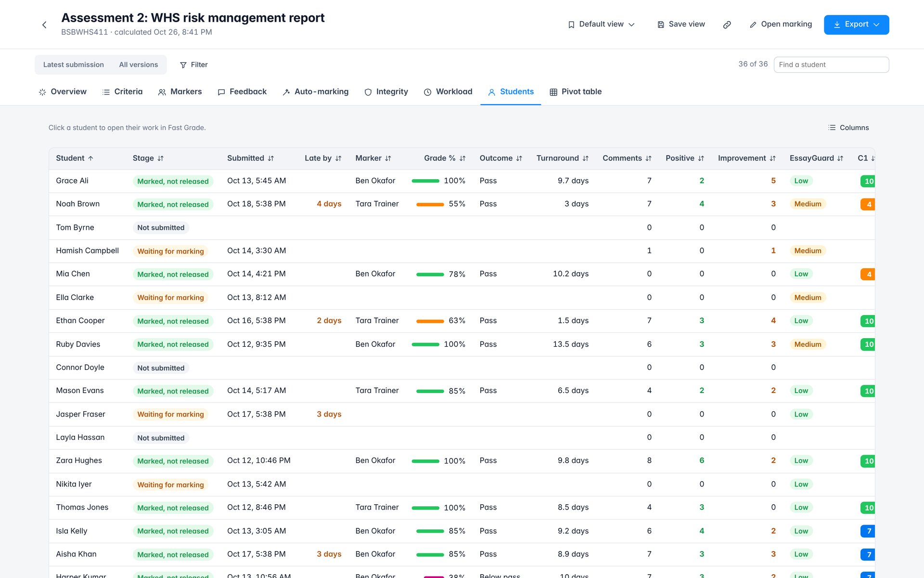Open the Default view dropdown
The height and width of the screenshot is (578, 924).
click(602, 25)
